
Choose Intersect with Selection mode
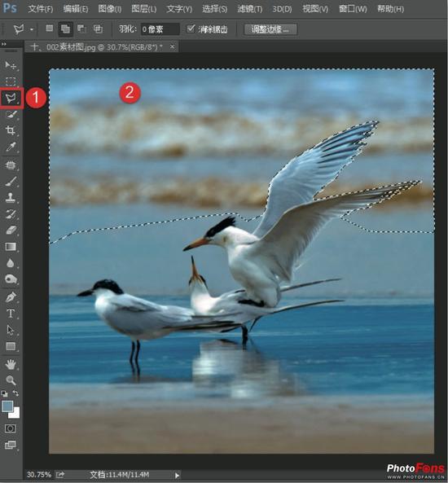point(98,29)
